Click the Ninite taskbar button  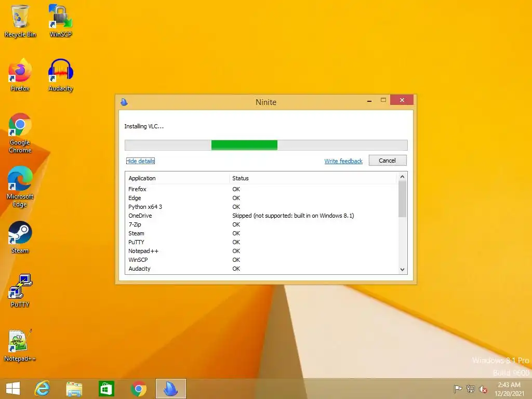point(170,389)
